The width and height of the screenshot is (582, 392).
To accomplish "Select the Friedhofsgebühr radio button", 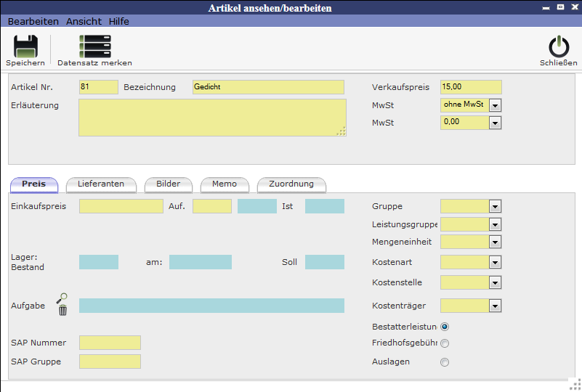I will 445,343.
